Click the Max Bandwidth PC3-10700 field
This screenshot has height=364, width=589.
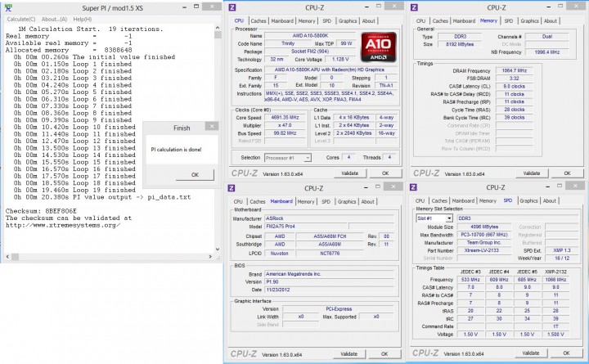483,235
